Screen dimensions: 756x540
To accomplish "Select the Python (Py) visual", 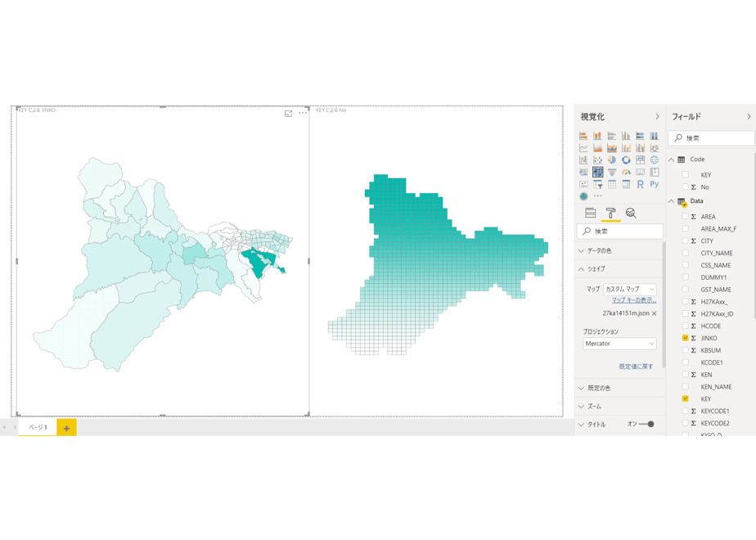I will [x=655, y=184].
